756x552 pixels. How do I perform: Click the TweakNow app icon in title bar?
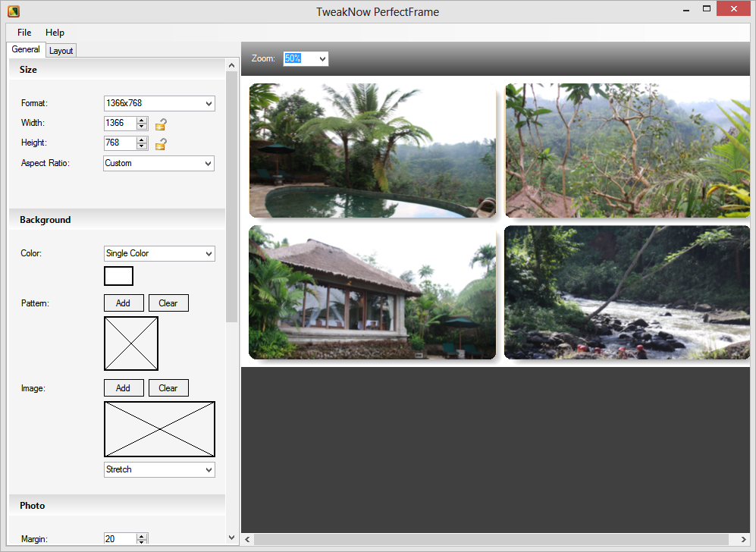[x=13, y=11]
